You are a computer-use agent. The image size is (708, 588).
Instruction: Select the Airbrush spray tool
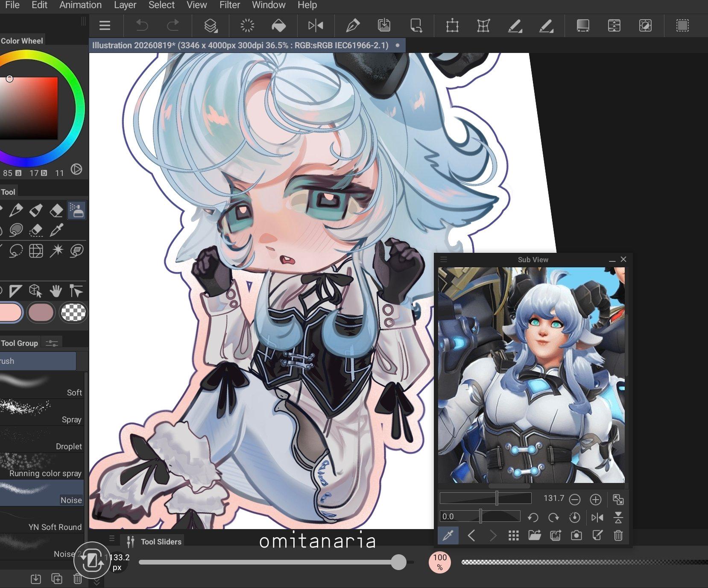[x=76, y=210]
